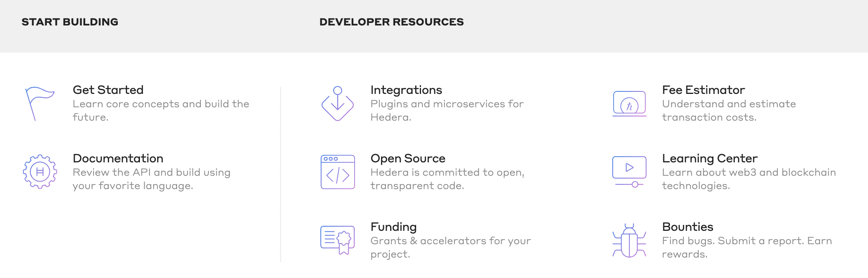Select the START BUILDING menu heading
868x278 pixels.
tap(70, 22)
